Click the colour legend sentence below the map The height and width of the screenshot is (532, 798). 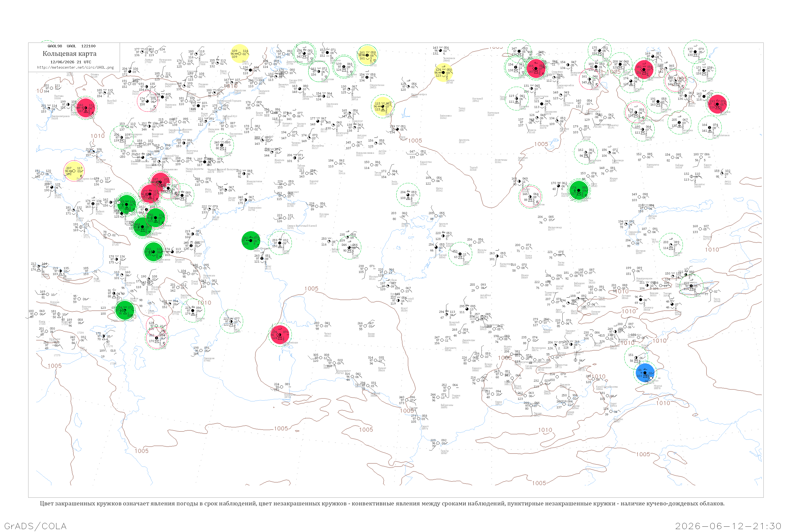pyautogui.click(x=382, y=504)
